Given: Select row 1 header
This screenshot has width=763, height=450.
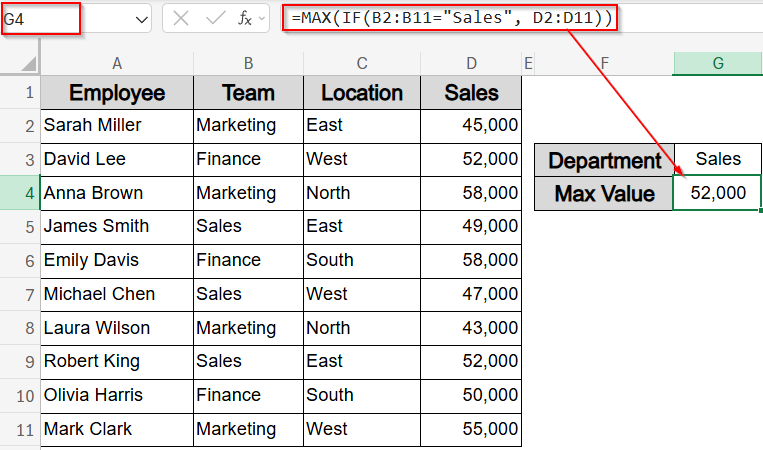Looking at the screenshot, I should [20, 92].
